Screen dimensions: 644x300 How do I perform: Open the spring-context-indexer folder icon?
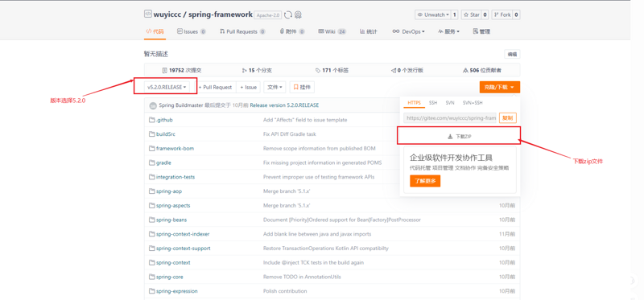click(151, 234)
